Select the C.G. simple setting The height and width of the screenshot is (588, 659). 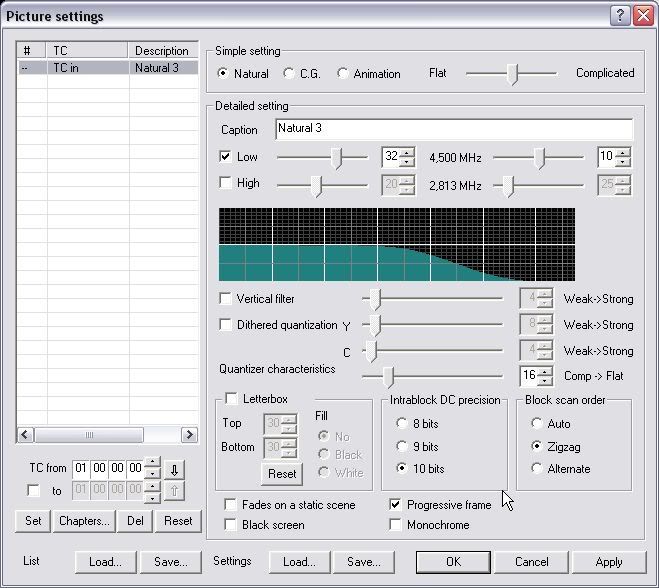pyautogui.click(x=290, y=74)
